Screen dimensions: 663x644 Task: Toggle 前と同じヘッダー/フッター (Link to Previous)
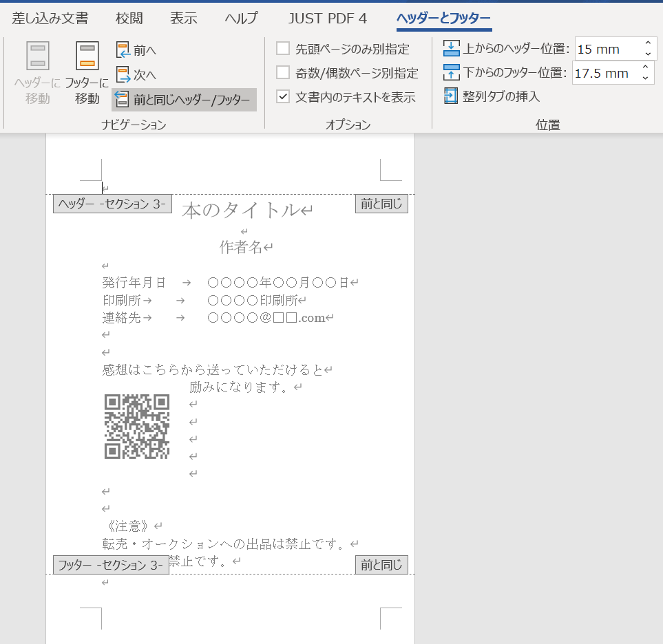pos(184,100)
